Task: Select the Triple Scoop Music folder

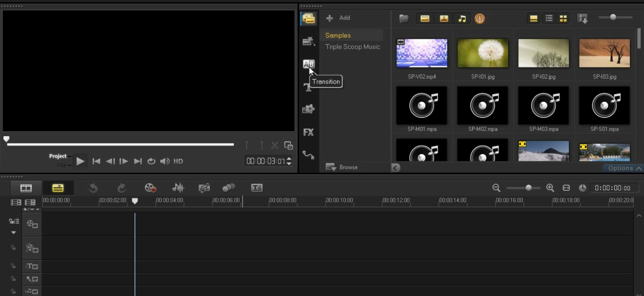Action: [x=352, y=47]
